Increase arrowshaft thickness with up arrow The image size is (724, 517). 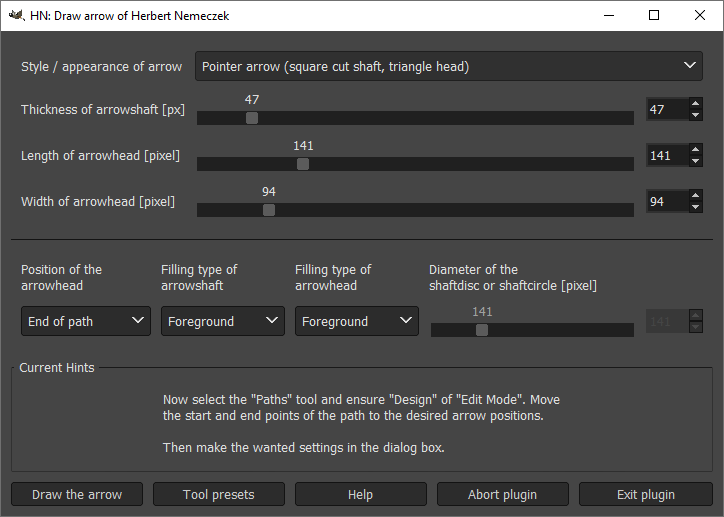(x=695, y=104)
